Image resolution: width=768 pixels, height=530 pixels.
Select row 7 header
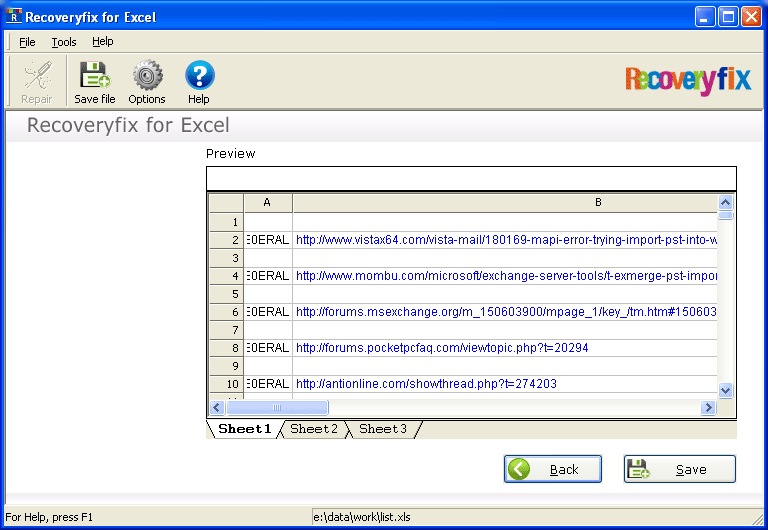coord(226,330)
